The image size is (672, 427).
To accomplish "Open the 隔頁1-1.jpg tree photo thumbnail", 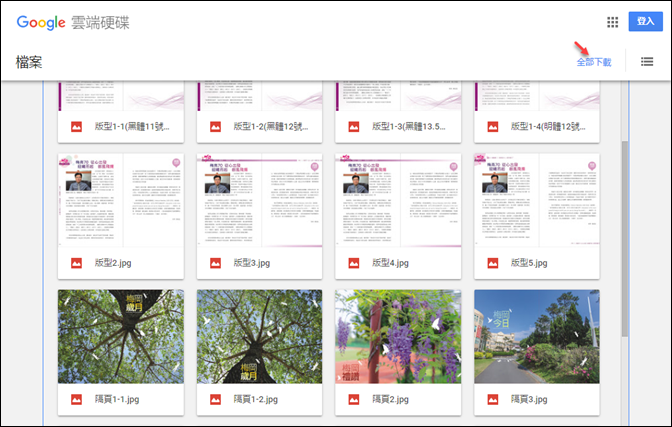I will [121, 337].
